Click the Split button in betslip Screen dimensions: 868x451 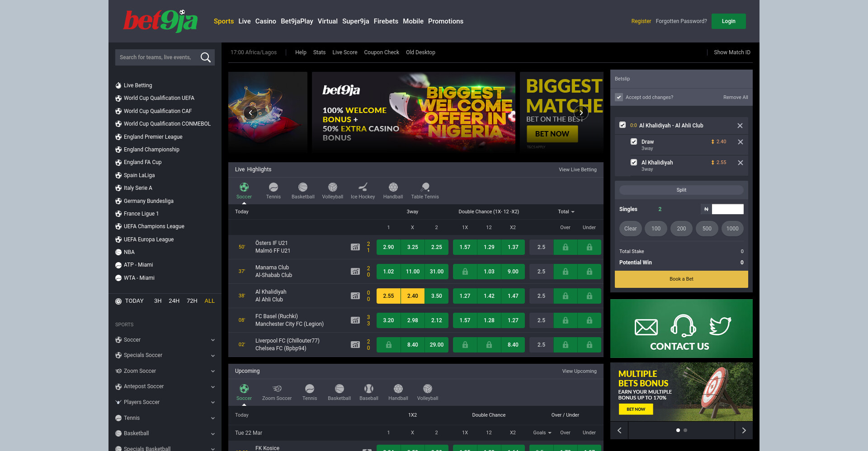pos(681,190)
